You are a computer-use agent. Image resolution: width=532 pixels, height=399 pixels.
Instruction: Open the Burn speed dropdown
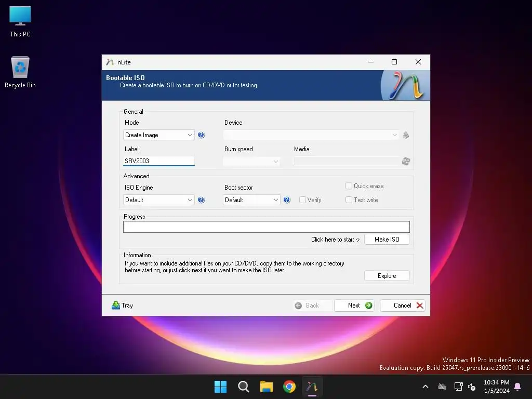pos(251,161)
